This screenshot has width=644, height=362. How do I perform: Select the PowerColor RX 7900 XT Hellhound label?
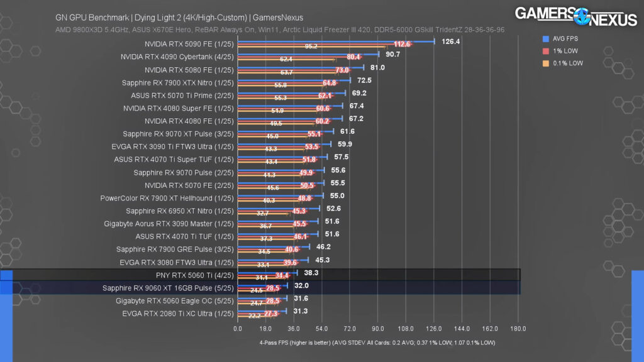(x=167, y=198)
